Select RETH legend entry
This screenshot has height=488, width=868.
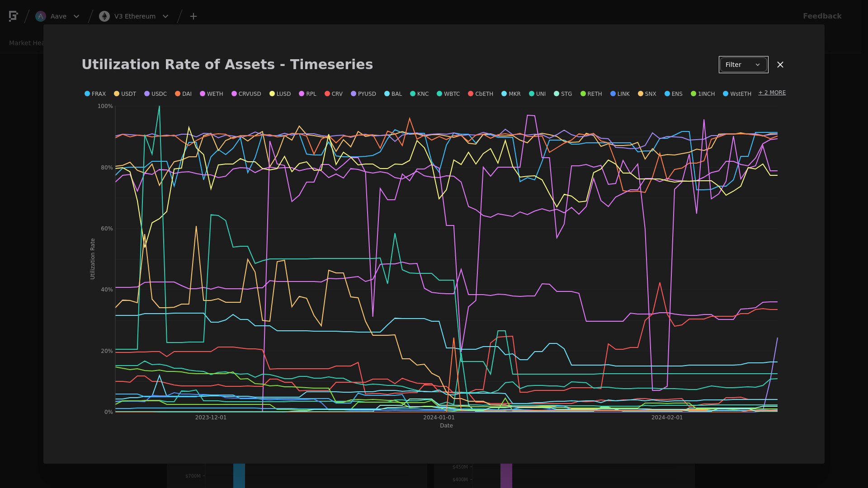point(591,94)
